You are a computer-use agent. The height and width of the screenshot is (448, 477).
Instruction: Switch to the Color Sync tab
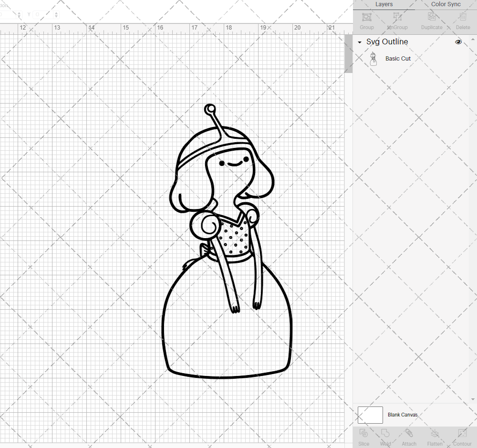[446, 4]
